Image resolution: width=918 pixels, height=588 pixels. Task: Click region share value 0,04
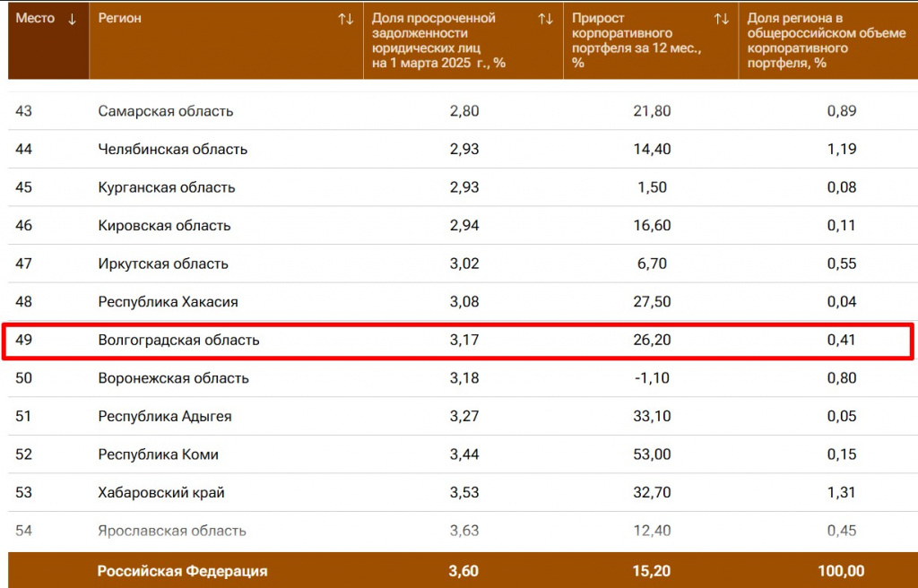coord(841,301)
